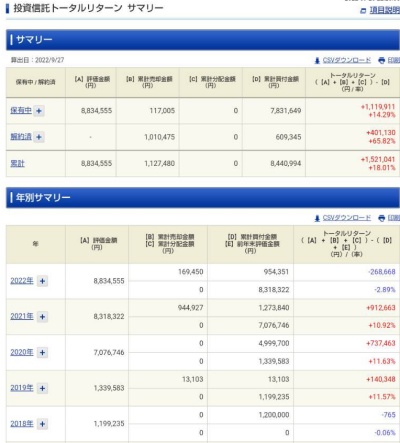Image resolution: width=400 pixels, height=443 pixels.
Task: Click CSVダウンロード link in サマリー section
Action: [347, 60]
